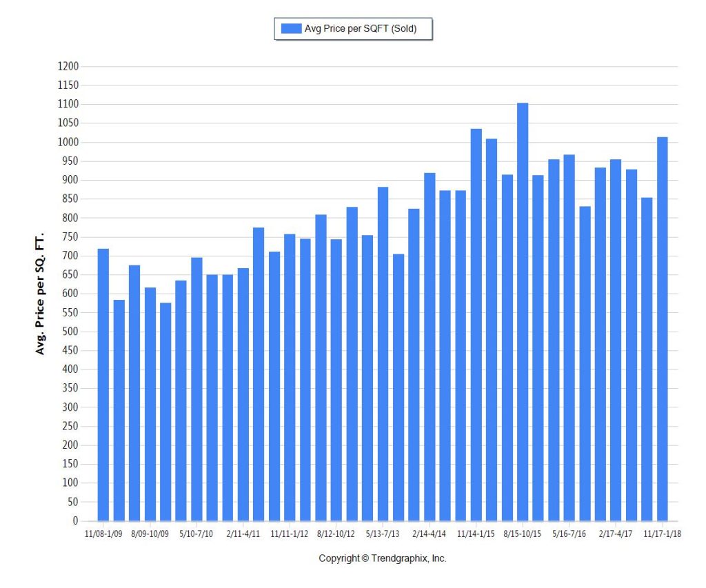Select the bar for period 11/14-1/15
Image resolution: width=706 pixels, height=588 pixels.
[x=476, y=325]
